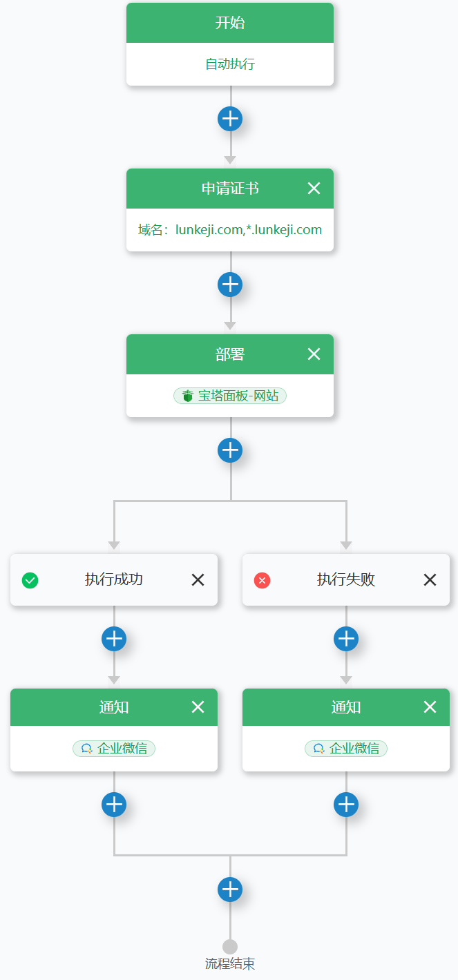The height and width of the screenshot is (980, 458).
Task: Add a node after the 部署 step
Action: coord(230,450)
